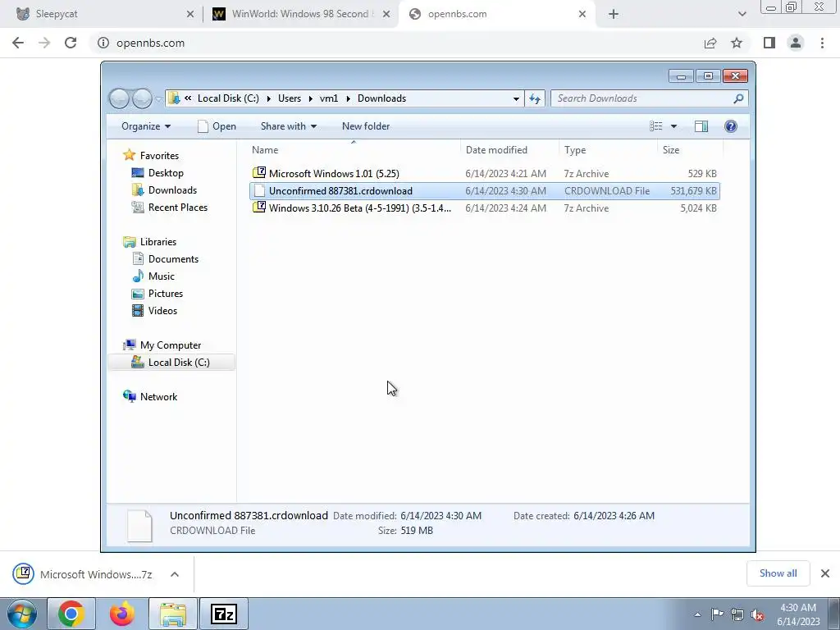Close the Sleepycat tab
The image size is (840, 630).
pyautogui.click(x=190, y=14)
